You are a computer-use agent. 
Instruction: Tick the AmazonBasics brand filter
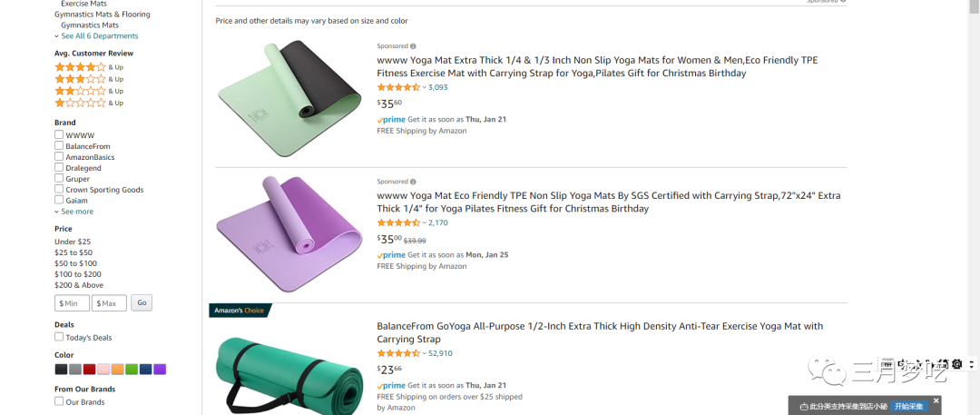pyautogui.click(x=59, y=157)
